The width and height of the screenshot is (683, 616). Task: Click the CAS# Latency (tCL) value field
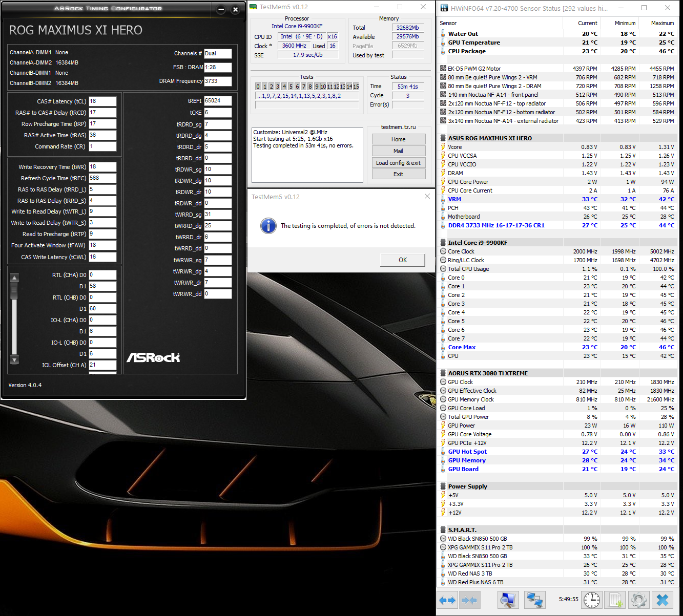pyautogui.click(x=102, y=101)
